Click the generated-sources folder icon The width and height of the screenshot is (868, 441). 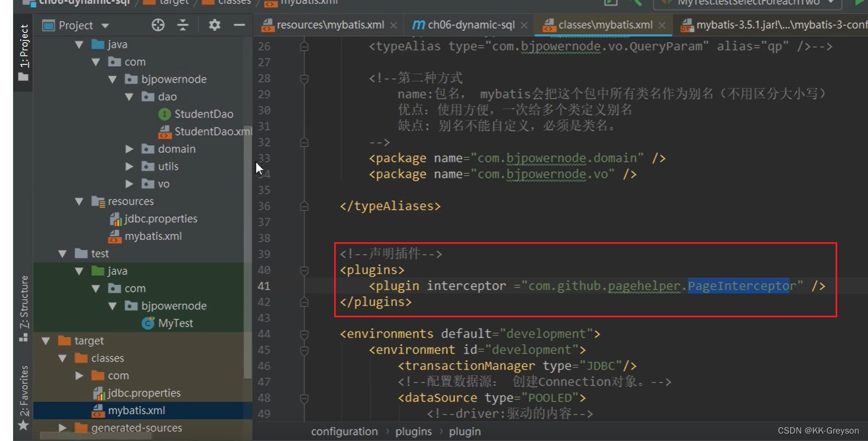click(81, 428)
